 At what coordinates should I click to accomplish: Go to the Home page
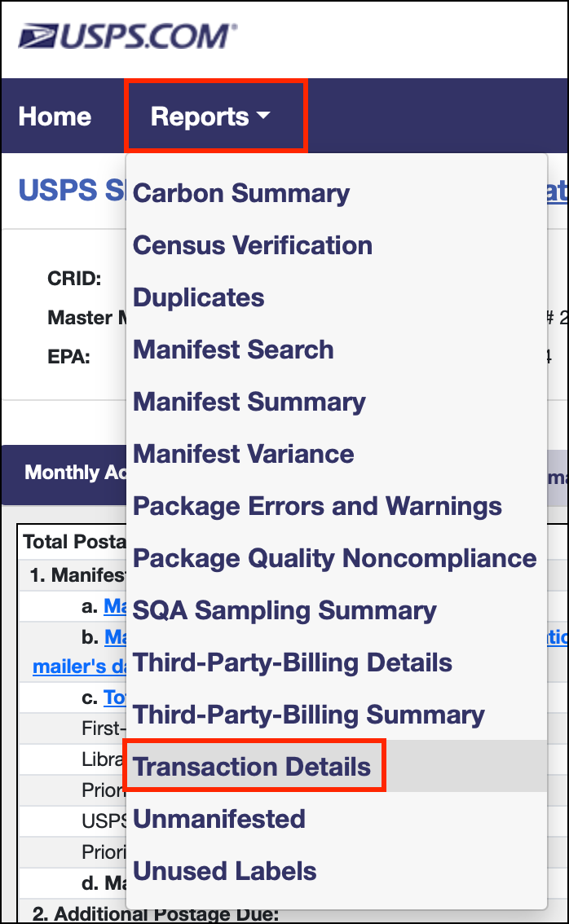55,117
